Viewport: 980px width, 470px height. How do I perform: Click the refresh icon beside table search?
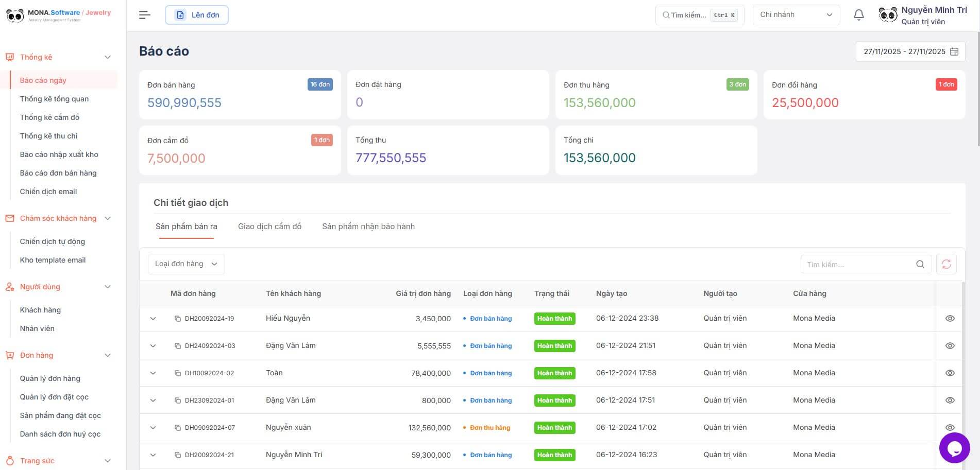tap(946, 264)
